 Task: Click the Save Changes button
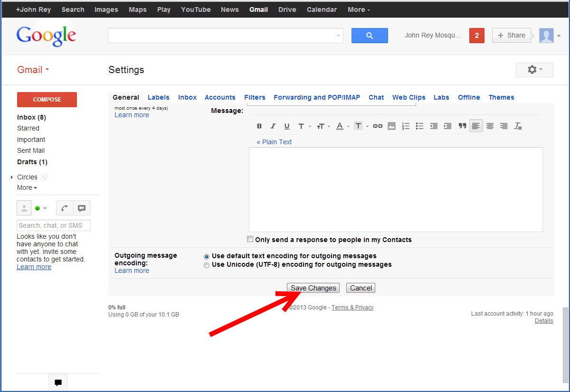(x=313, y=288)
